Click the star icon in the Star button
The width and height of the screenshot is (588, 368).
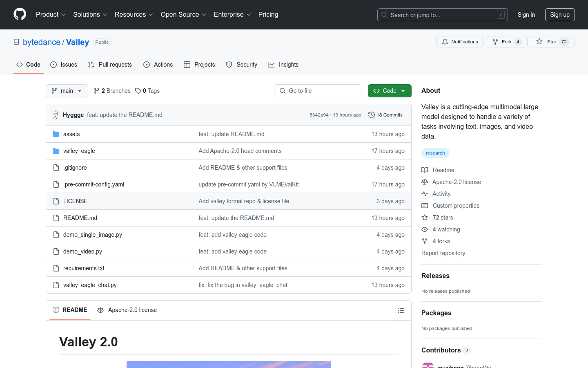539,42
